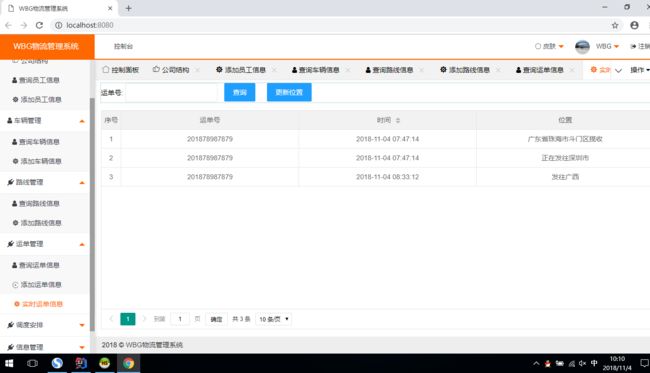Open the WBG user dropdown
The height and width of the screenshot is (373, 650).
(607, 46)
